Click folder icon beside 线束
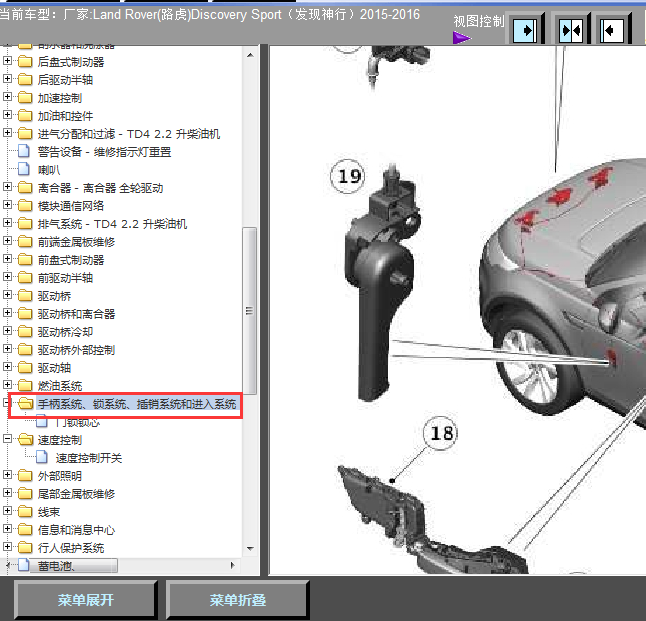This screenshot has height=621, width=646. pyautogui.click(x=25, y=511)
